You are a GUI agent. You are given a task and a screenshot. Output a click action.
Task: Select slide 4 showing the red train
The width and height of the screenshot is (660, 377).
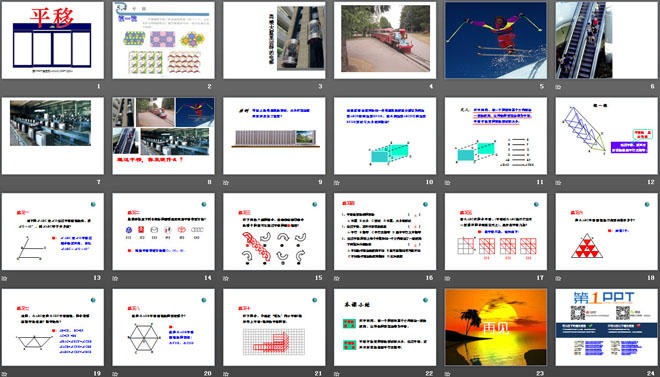tap(385, 40)
